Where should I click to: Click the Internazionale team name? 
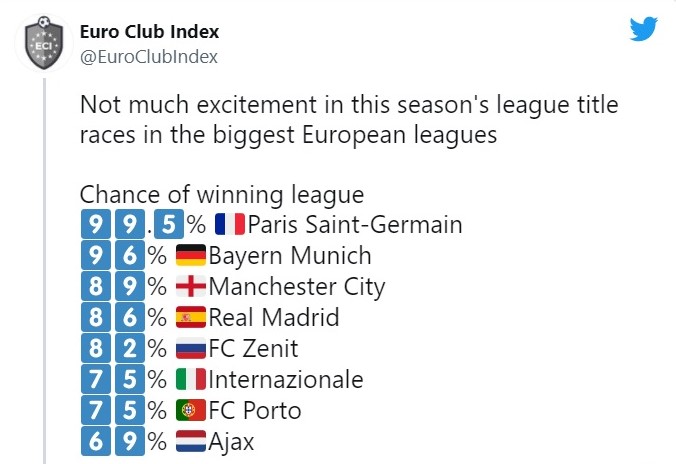click(x=286, y=379)
